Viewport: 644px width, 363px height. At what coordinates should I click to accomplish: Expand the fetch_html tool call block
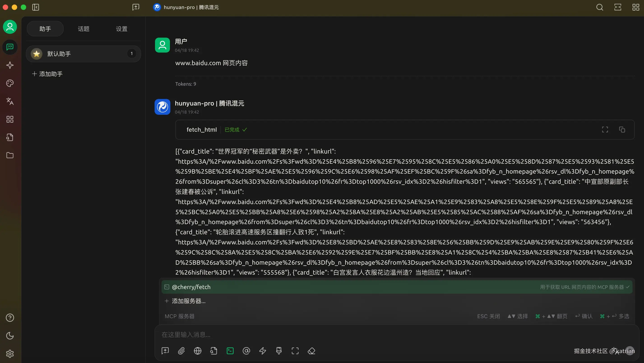(202, 130)
